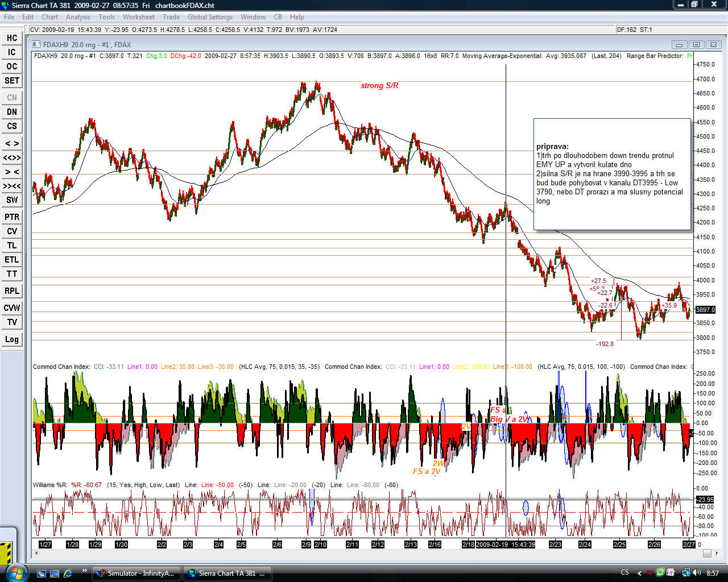Toggle the Log scale button

(12, 339)
